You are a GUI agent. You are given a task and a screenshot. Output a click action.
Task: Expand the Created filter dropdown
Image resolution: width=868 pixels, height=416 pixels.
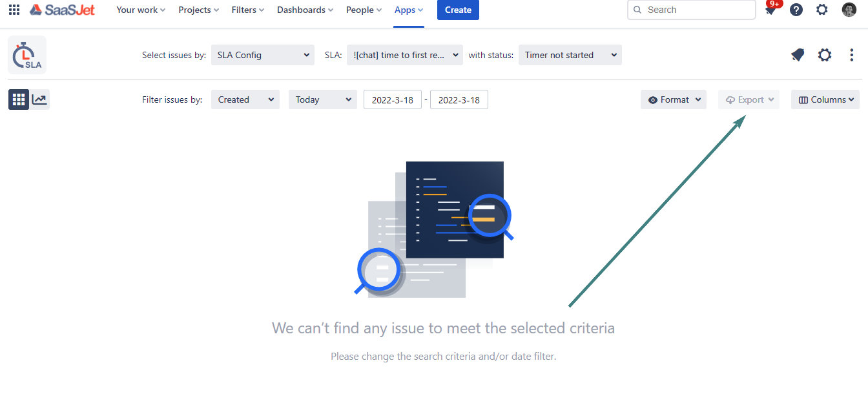coord(245,99)
